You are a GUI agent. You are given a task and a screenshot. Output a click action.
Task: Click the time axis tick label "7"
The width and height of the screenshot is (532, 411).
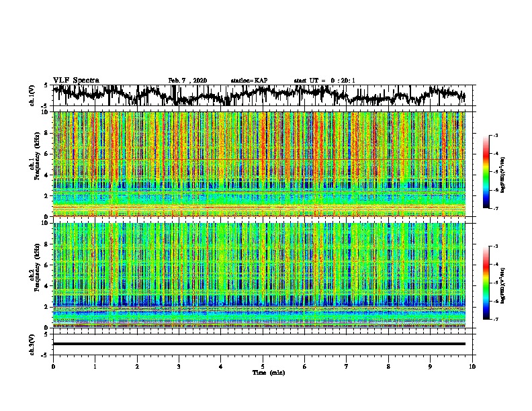(347, 366)
